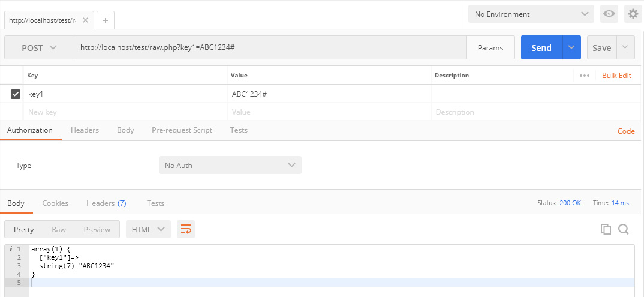Image resolution: width=644 pixels, height=297 pixels.
Task: Click the Send button
Action: click(x=541, y=48)
